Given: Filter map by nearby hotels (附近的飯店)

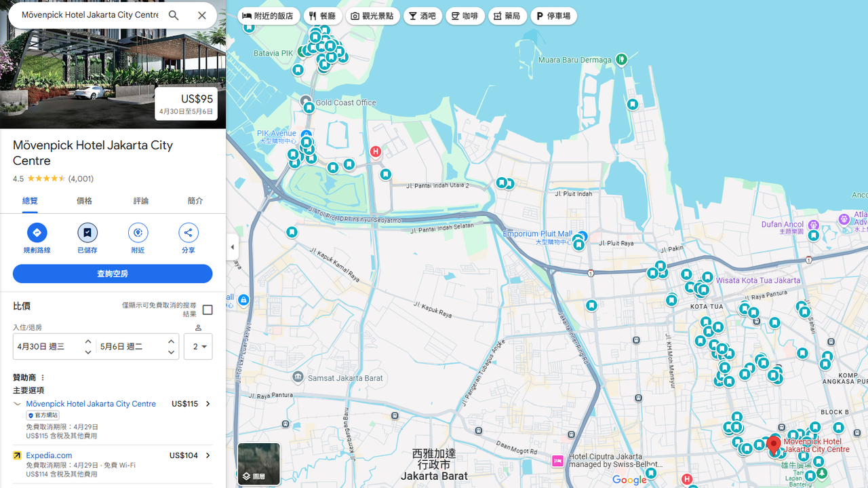Looking at the screenshot, I should (269, 16).
